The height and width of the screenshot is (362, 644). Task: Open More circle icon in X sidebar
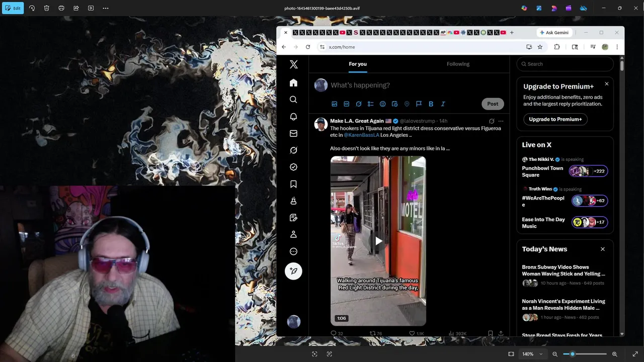[x=293, y=251]
